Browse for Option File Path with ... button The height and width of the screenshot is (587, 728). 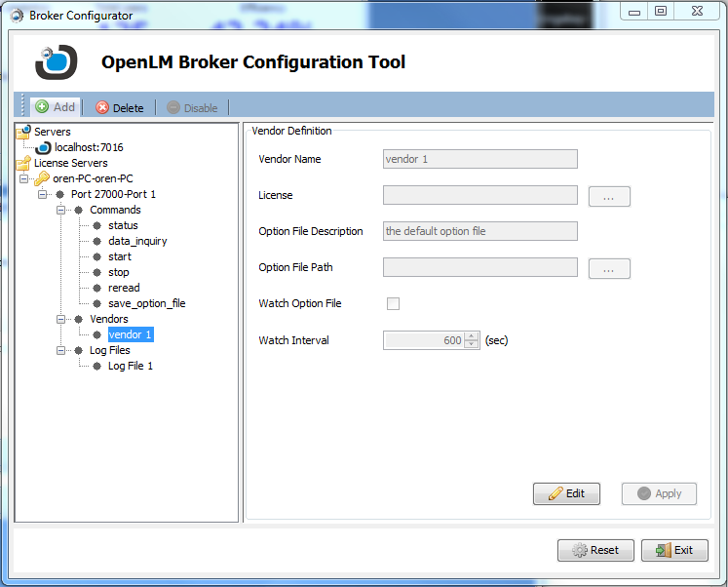pyautogui.click(x=609, y=268)
